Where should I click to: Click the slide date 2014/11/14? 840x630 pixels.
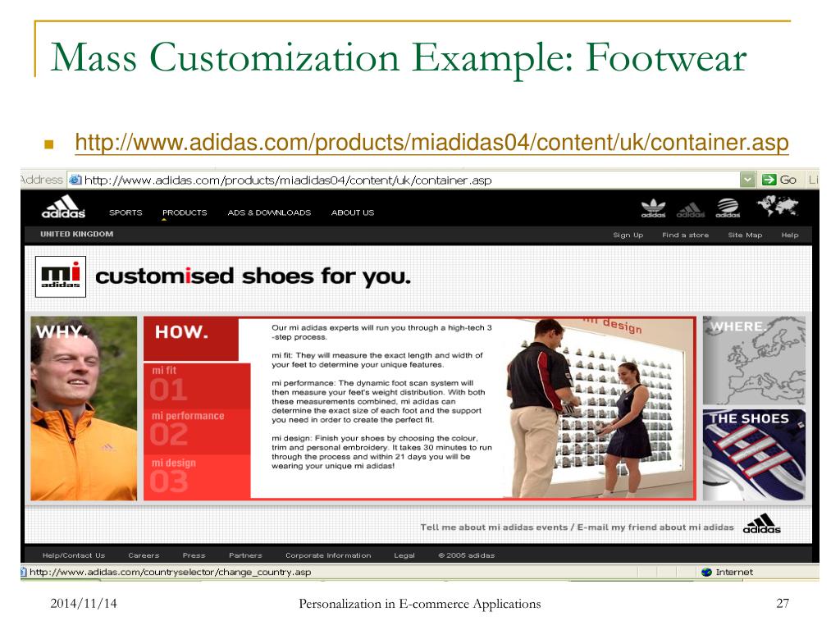[x=83, y=604]
